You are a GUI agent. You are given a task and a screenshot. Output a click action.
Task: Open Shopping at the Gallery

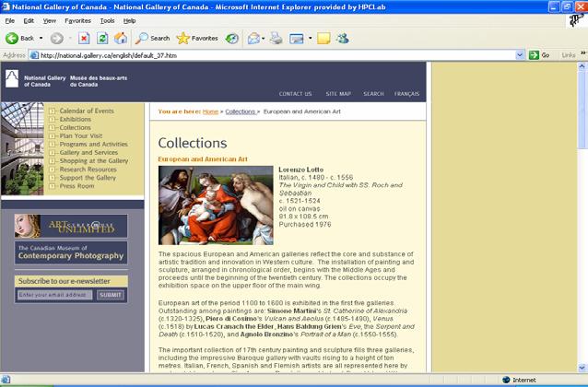pyautogui.click(x=94, y=161)
